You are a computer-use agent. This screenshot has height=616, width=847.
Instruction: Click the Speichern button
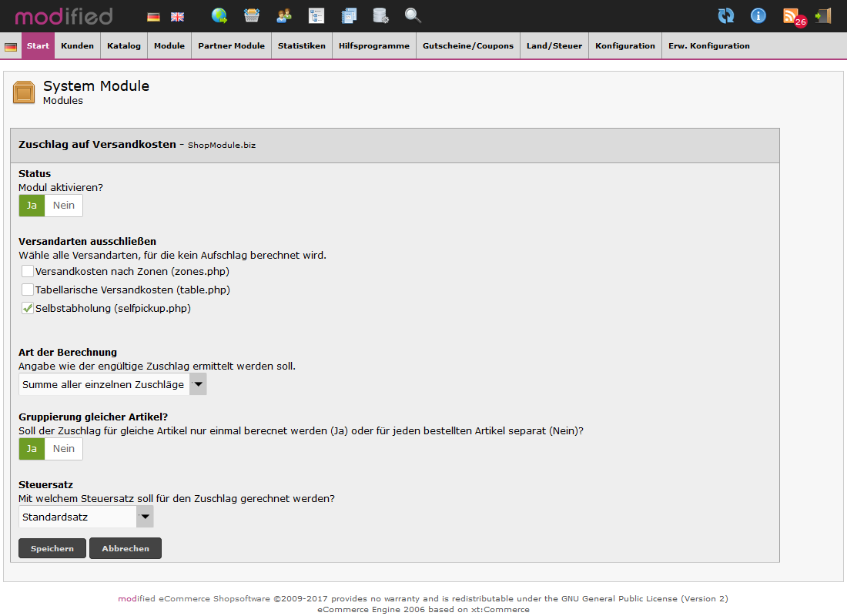tap(52, 548)
